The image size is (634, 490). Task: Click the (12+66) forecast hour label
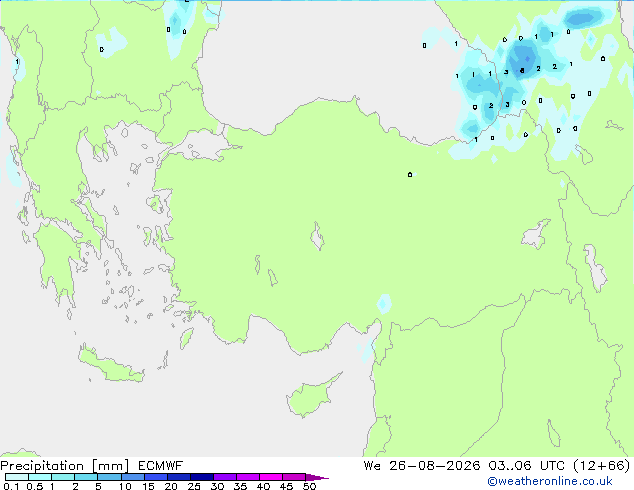pos(602,466)
